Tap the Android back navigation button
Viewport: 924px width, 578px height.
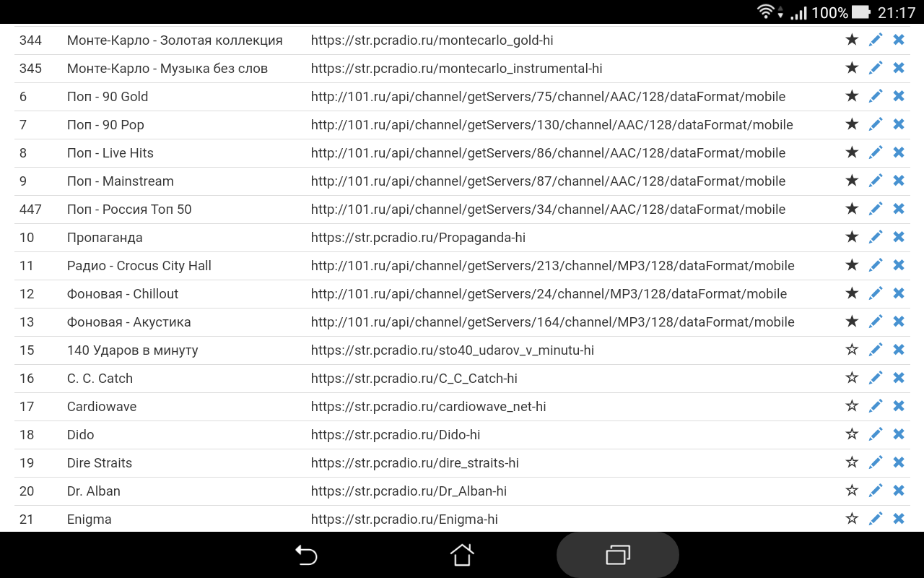(x=306, y=555)
